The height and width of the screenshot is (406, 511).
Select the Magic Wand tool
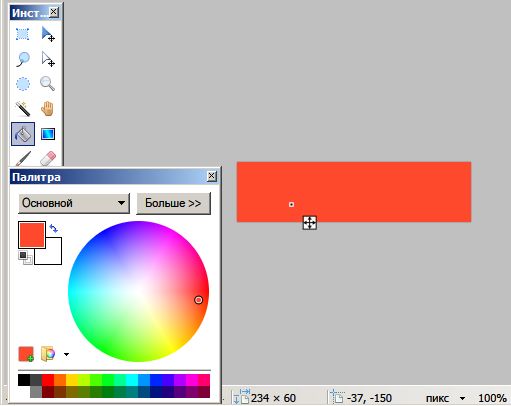[x=23, y=109]
